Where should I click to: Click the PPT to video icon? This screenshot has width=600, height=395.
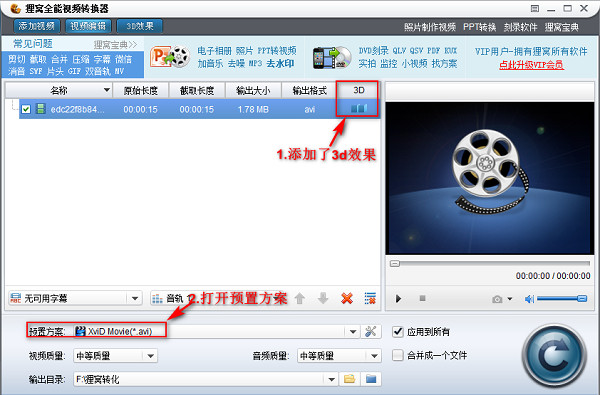(170, 57)
